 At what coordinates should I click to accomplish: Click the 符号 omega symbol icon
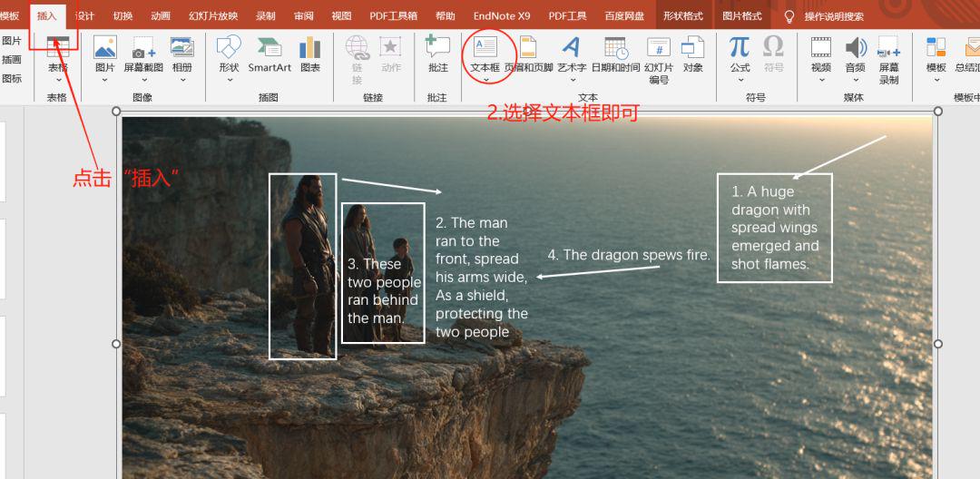774,47
